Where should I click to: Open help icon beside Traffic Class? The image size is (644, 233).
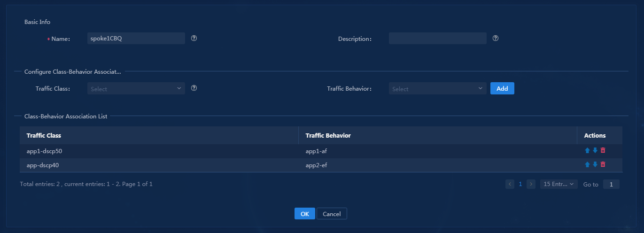pyautogui.click(x=194, y=88)
